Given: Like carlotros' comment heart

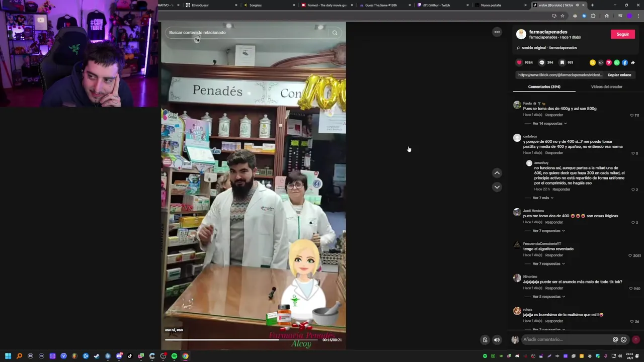Looking at the screenshot, I should 633,153.
